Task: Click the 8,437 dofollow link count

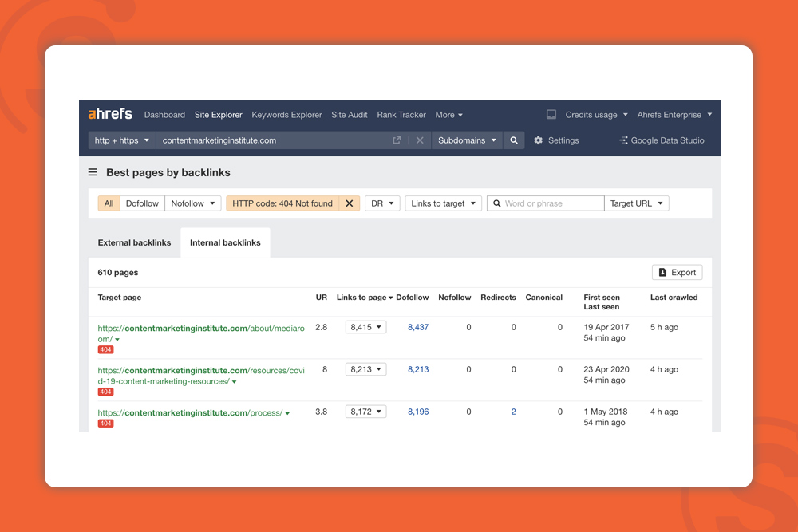Action: (x=418, y=328)
